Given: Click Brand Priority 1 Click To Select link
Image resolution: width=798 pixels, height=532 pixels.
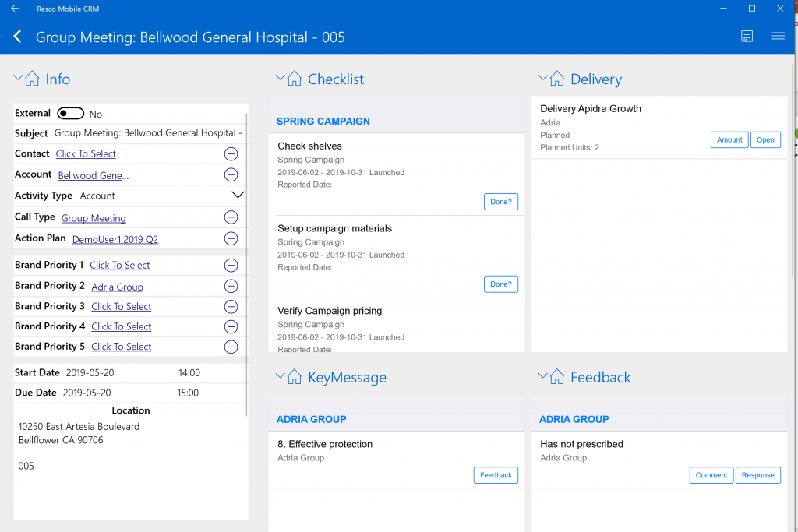Looking at the screenshot, I should (x=119, y=265).
